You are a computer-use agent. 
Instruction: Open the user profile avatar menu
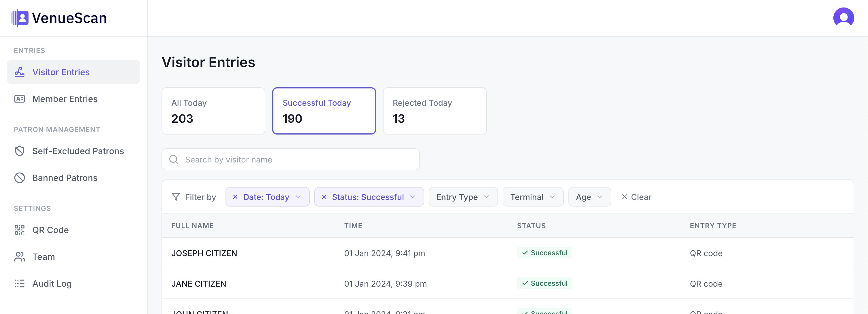click(843, 18)
